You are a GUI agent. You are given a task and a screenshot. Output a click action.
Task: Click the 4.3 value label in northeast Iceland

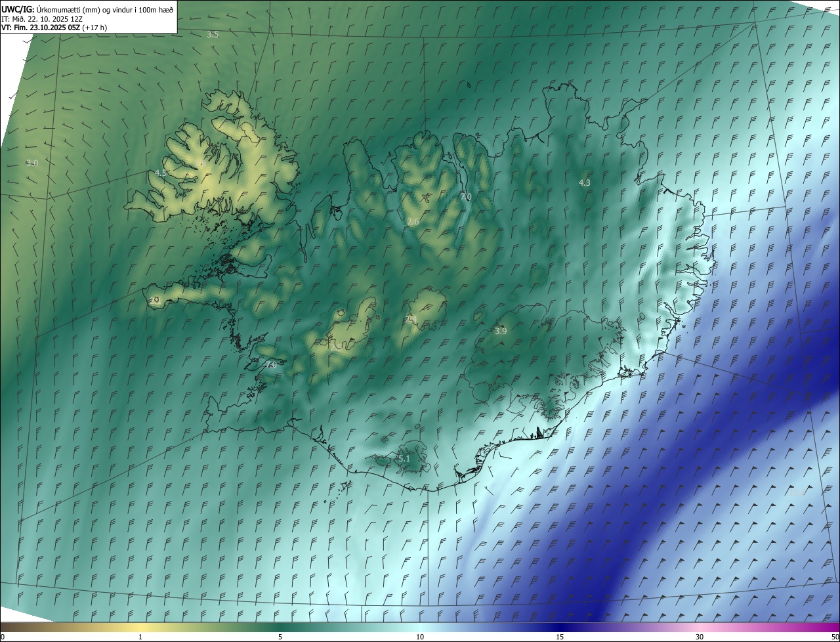click(x=585, y=182)
